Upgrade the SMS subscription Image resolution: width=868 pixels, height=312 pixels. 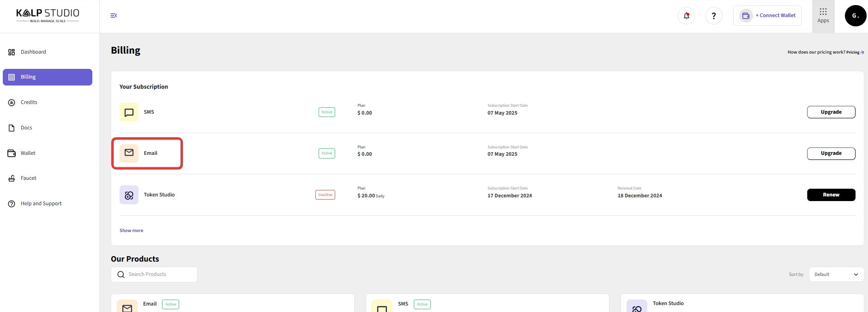pyautogui.click(x=831, y=112)
